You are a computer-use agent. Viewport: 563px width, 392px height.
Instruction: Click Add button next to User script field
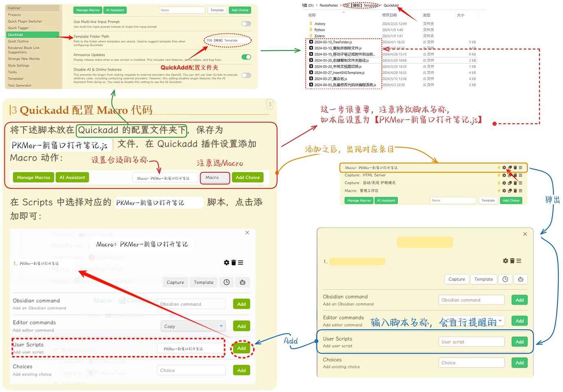coord(519,342)
